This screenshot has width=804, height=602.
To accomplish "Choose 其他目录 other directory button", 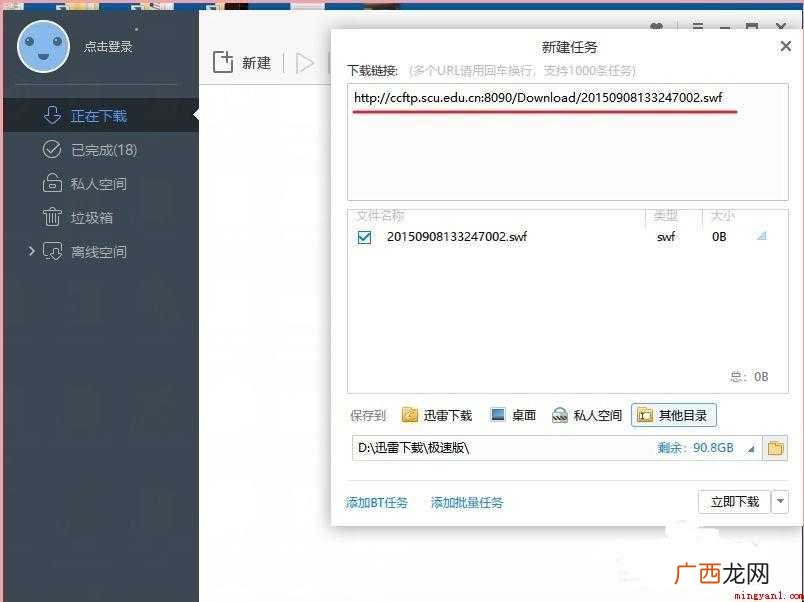I will (673, 415).
